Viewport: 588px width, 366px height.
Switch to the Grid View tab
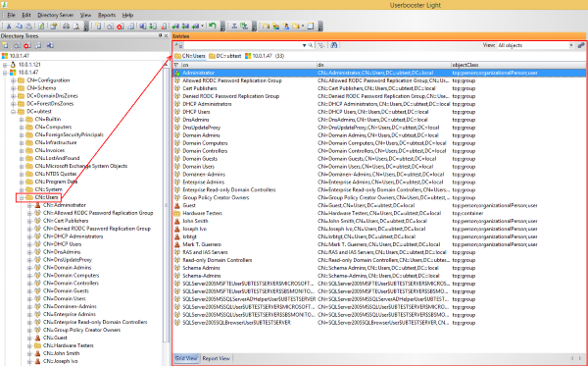point(186,358)
